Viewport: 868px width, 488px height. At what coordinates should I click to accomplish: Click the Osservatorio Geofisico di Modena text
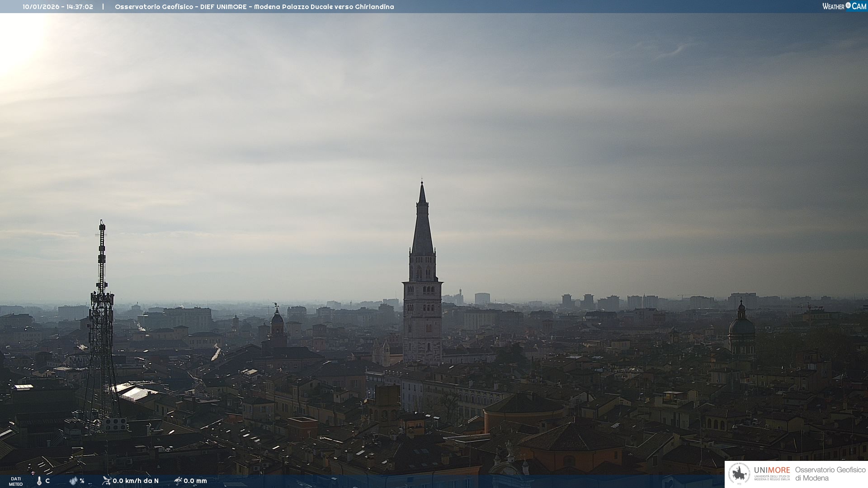point(830,474)
